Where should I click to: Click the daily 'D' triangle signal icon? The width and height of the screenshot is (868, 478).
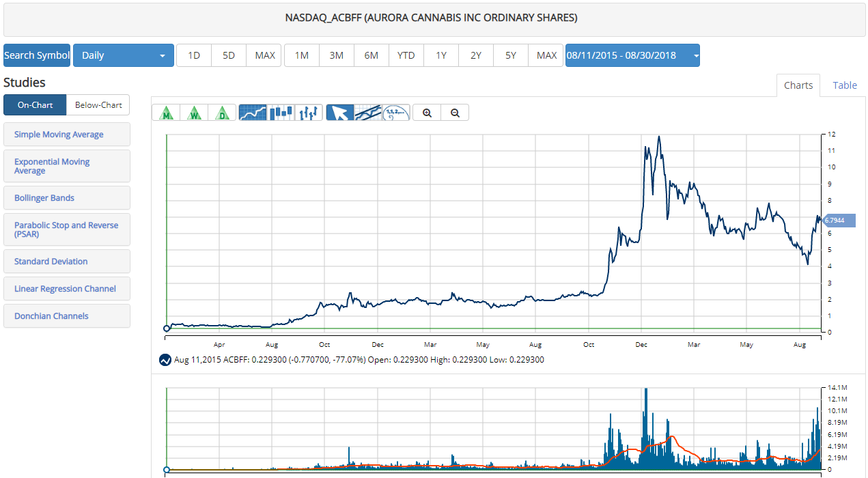(222, 113)
